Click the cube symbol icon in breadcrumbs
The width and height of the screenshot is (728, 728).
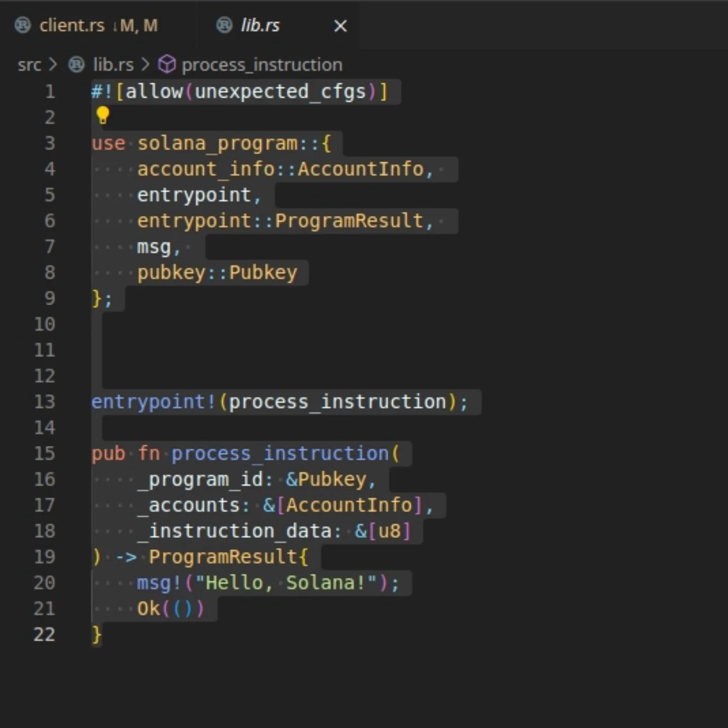pyautogui.click(x=167, y=65)
